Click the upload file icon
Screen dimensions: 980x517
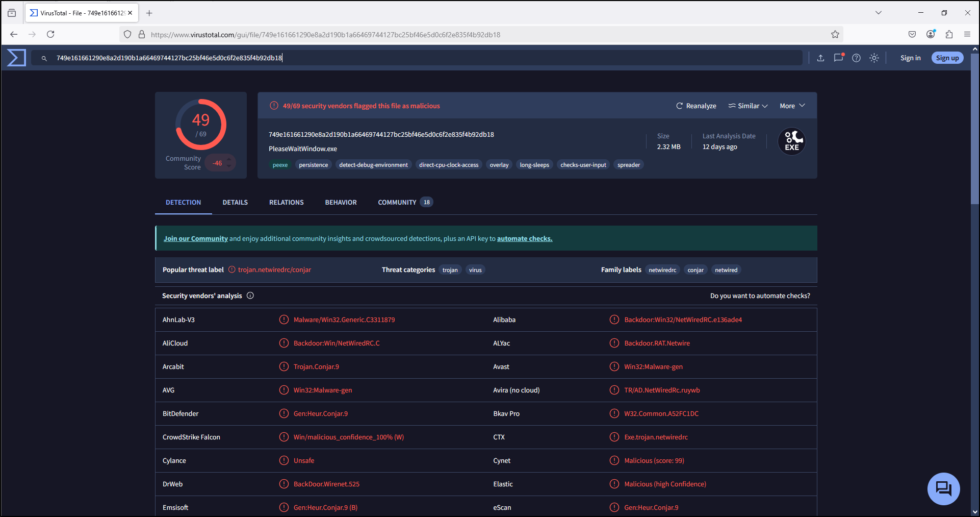click(x=820, y=58)
